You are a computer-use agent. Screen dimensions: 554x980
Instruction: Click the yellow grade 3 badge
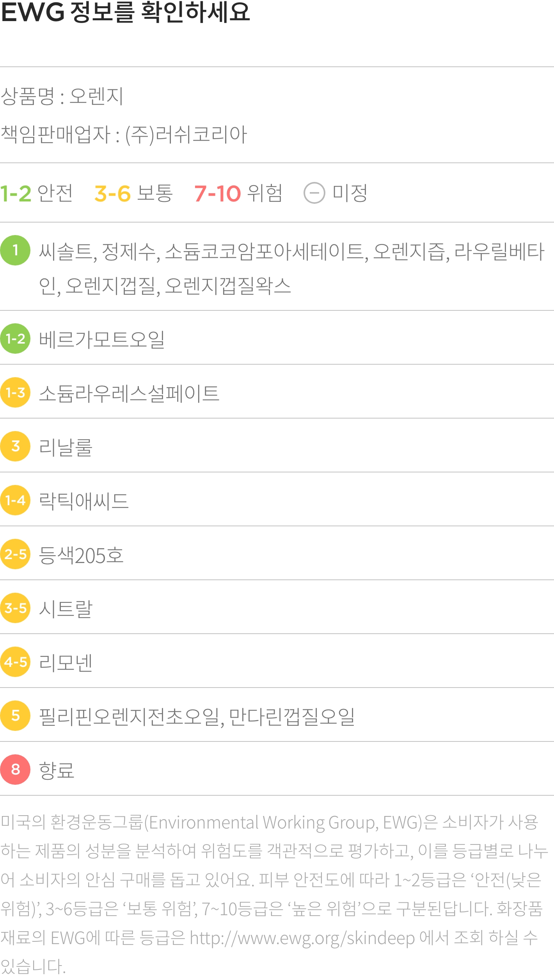[15, 446]
